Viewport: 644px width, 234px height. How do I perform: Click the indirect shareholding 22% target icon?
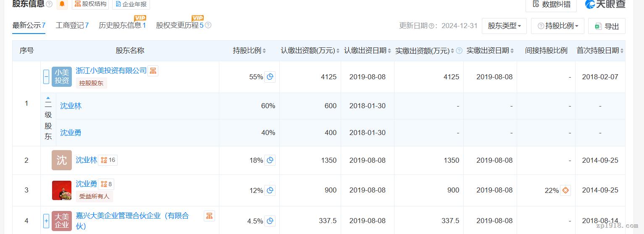pos(565,190)
